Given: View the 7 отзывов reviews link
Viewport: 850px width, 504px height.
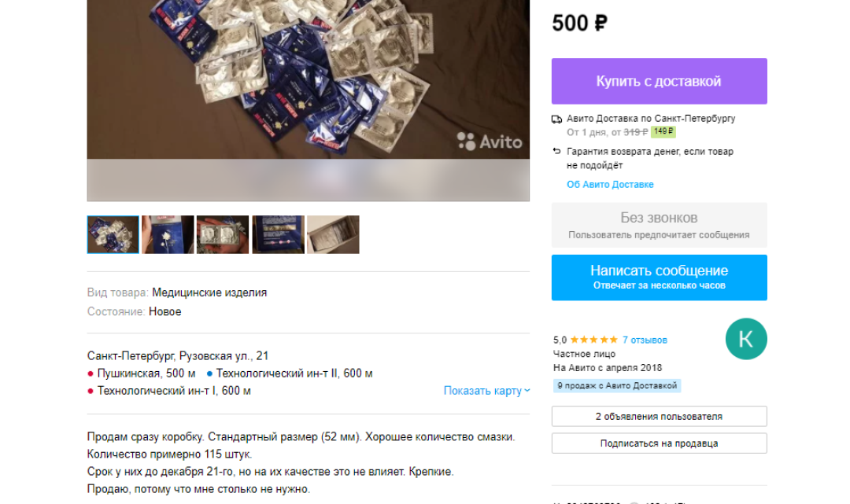Looking at the screenshot, I should coord(645,340).
